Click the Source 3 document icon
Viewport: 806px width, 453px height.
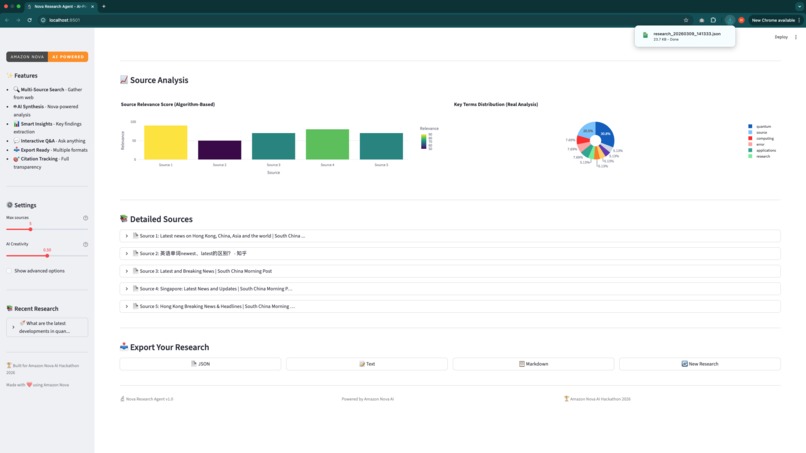tap(136, 270)
